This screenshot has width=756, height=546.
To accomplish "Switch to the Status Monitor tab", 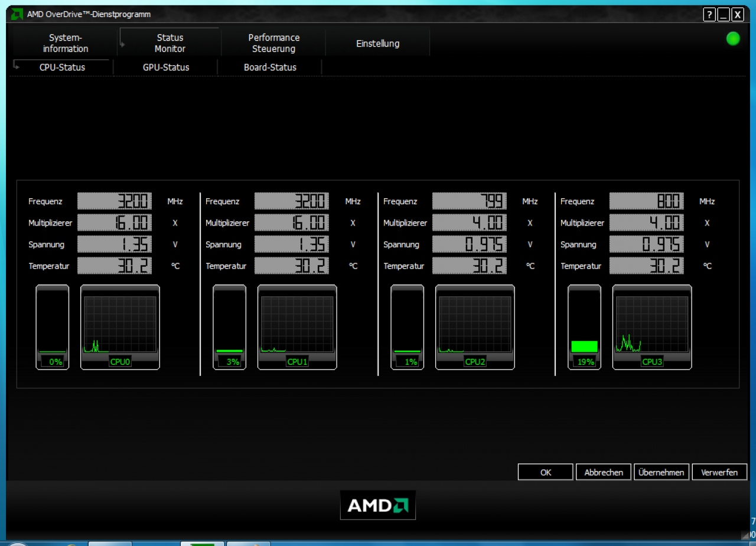I will [x=170, y=43].
